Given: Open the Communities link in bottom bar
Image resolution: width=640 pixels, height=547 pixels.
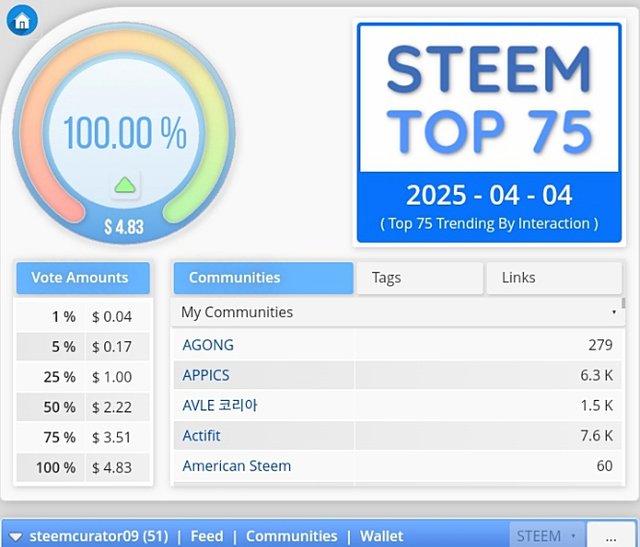Looking at the screenshot, I should [291, 536].
